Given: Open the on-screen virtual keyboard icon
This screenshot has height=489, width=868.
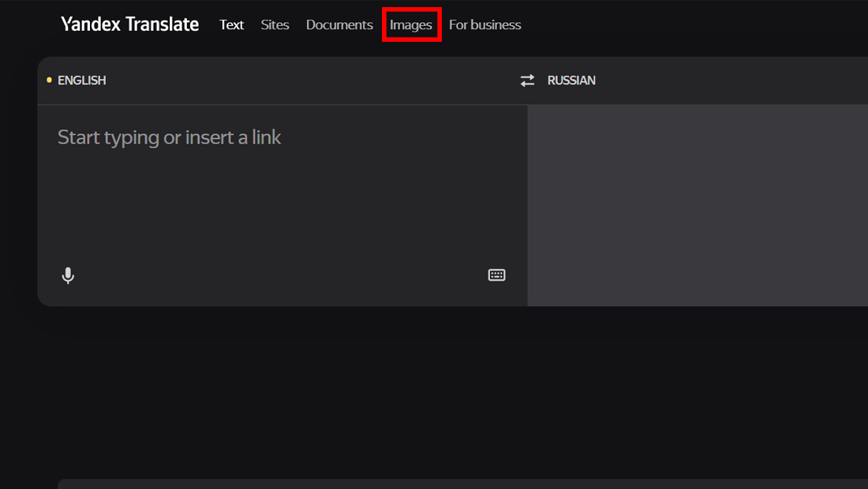Looking at the screenshot, I should click(496, 275).
